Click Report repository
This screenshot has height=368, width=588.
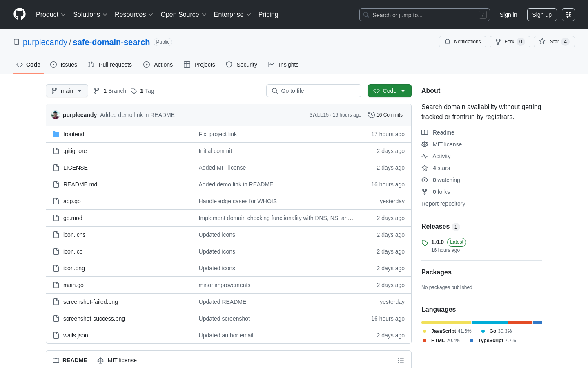[x=443, y=204]
